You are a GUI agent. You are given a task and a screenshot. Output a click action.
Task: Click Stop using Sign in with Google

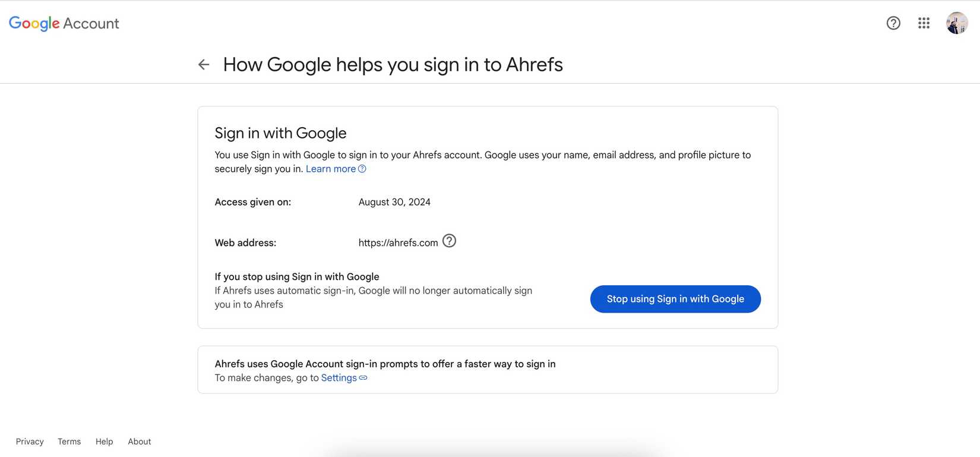point(675,299)
